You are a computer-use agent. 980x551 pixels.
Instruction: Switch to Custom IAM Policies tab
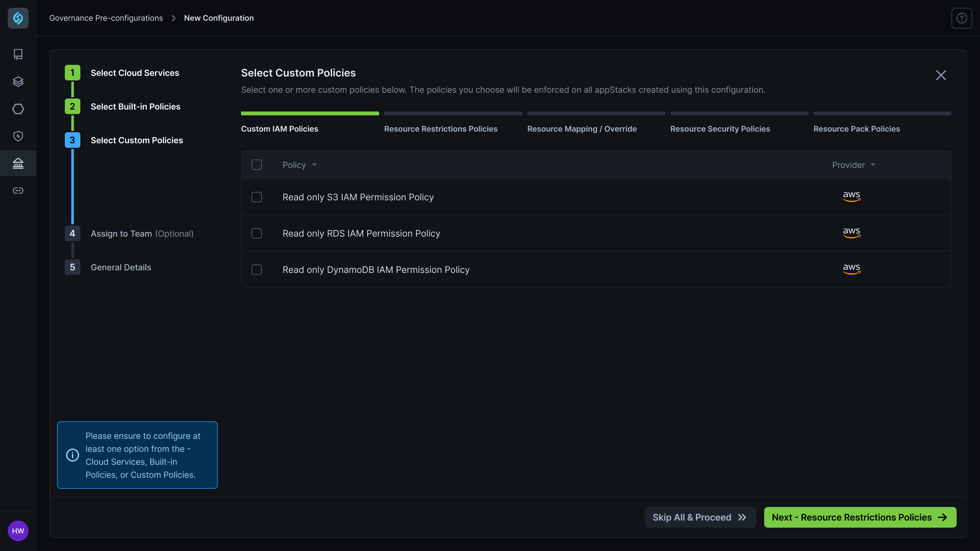tap(279, 129)
